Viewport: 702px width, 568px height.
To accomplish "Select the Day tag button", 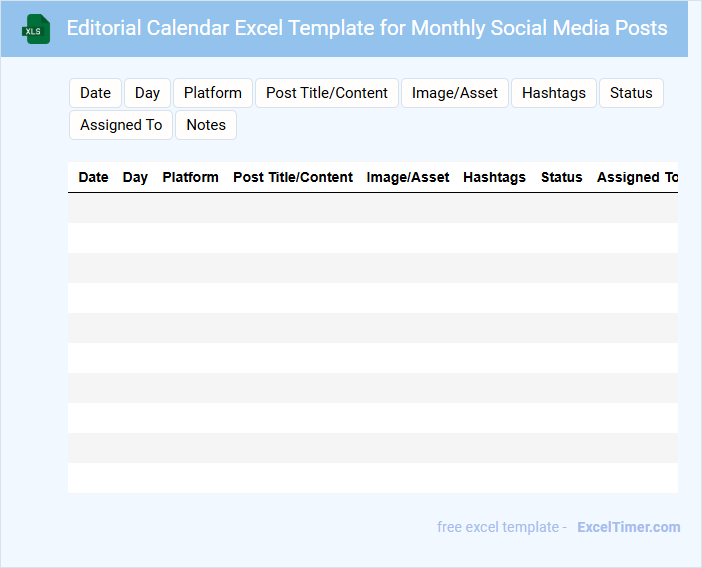I will coord(147,93).
